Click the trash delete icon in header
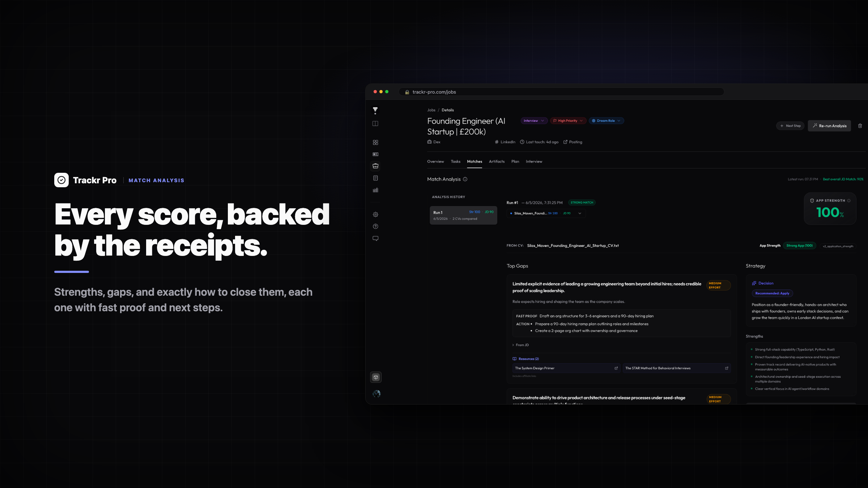 click(x=860, y=126)
